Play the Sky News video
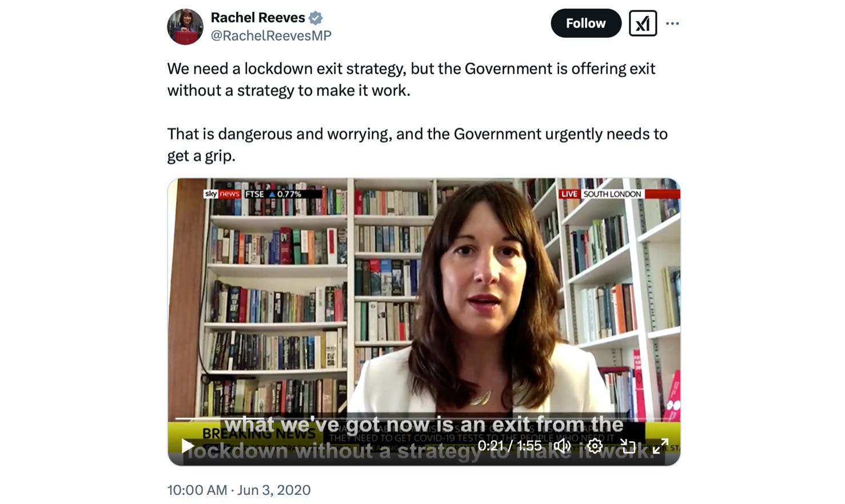Screen dimensions: 845x504 click(188, 446)
